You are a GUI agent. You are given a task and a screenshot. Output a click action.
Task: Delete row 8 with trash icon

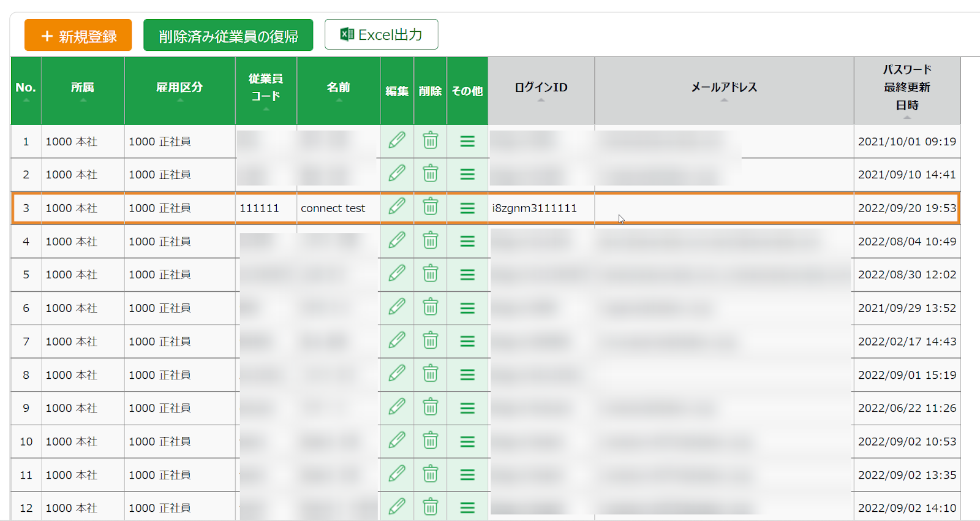click(431, 373)
